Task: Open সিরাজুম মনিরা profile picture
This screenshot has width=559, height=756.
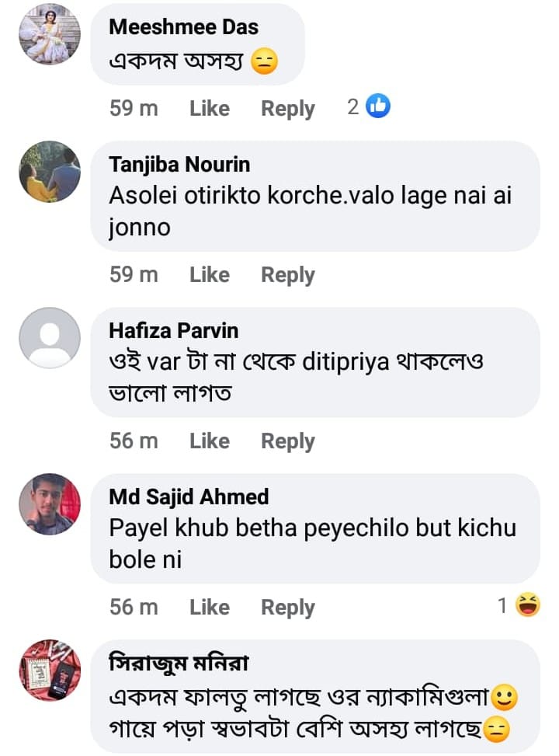Action: pyautogui.click(x=50, y=671)
